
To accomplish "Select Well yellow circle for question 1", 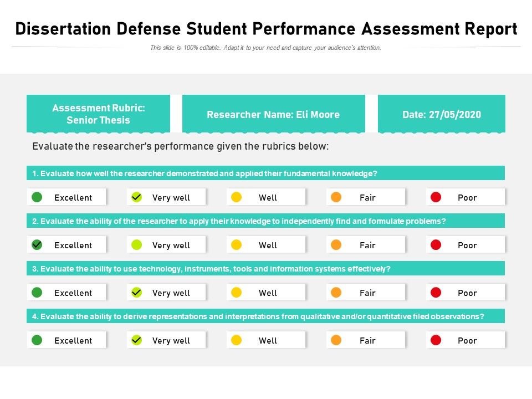I will tap(237, 197).
